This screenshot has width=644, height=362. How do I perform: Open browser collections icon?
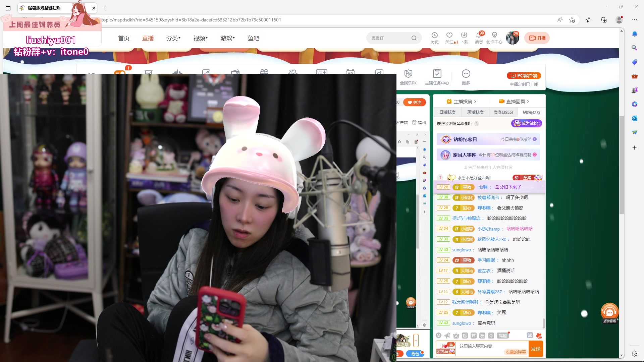[604, 20]
